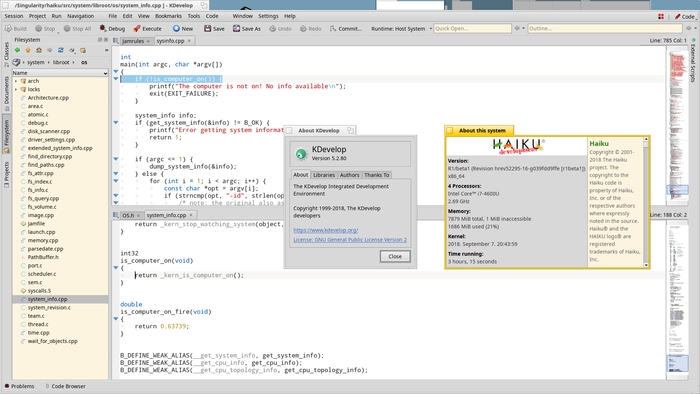This screenshot has width=700, height=394.
Task: Switch to the Authors tab in About KDevelop
Action: pos(349,175)
